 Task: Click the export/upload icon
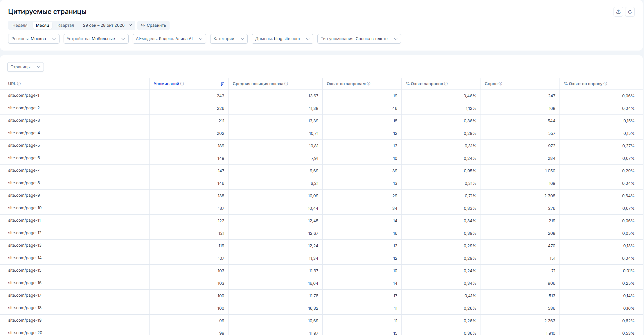(x=618, y=12)
